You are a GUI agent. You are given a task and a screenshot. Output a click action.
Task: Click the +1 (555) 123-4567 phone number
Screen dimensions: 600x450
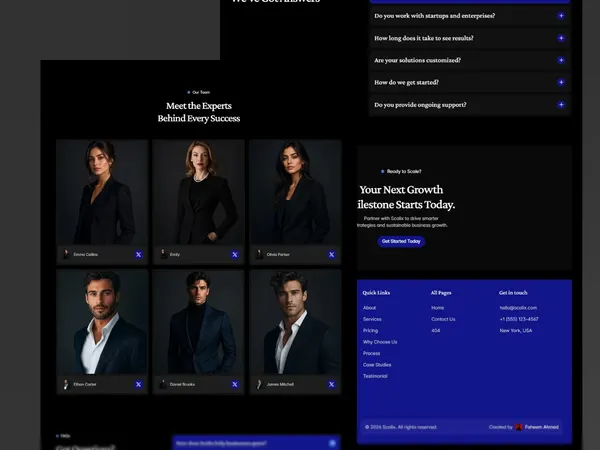[x=519, y=319]
